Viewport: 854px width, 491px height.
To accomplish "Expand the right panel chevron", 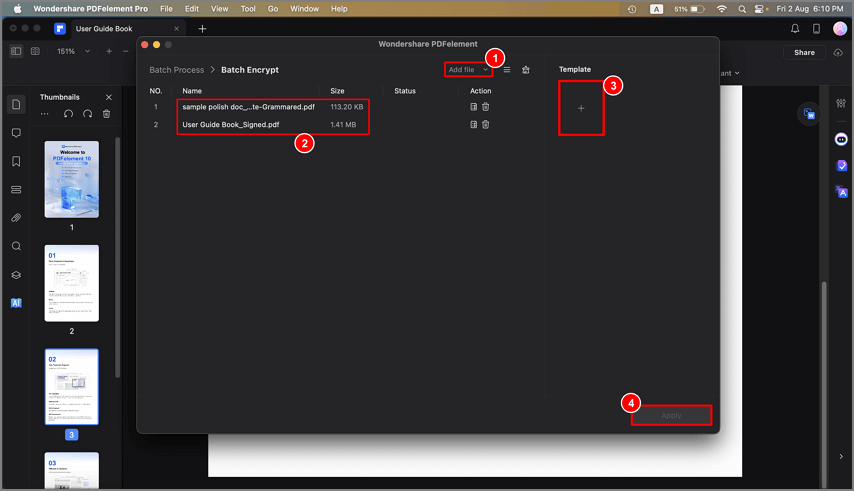I will [841, 457].
